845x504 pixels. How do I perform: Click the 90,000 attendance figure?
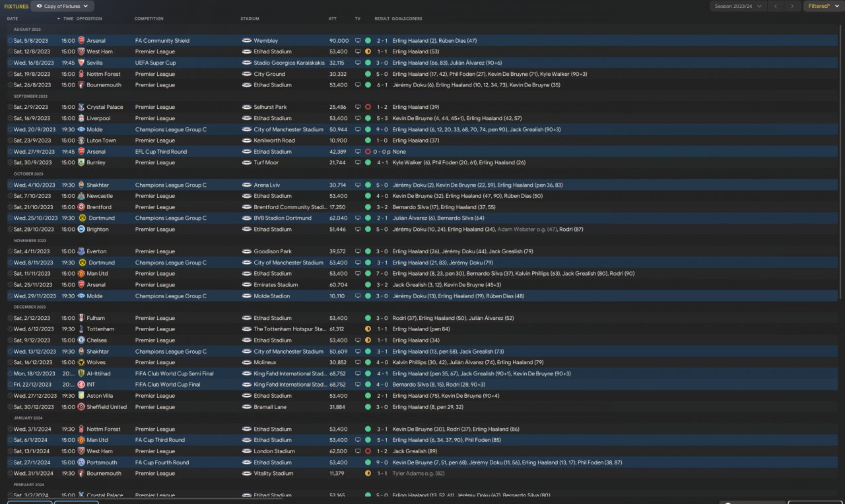(339, 41)
